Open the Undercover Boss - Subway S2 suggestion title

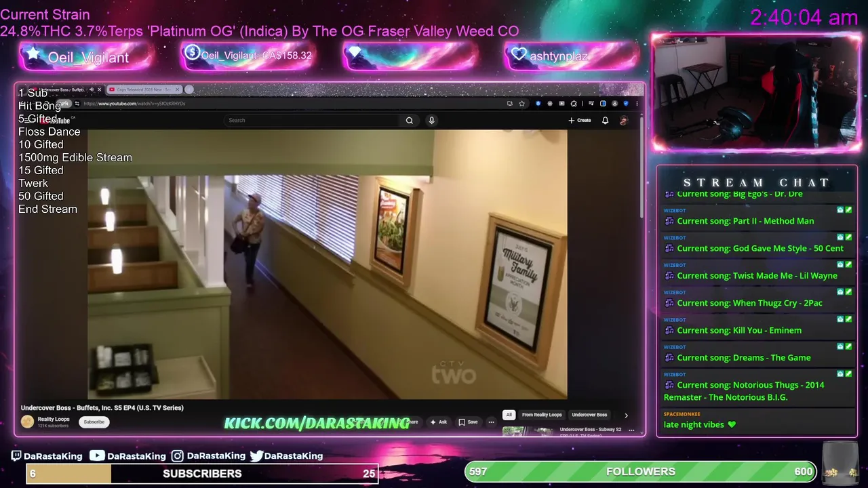pyautogui.click(x=590, y=430)
